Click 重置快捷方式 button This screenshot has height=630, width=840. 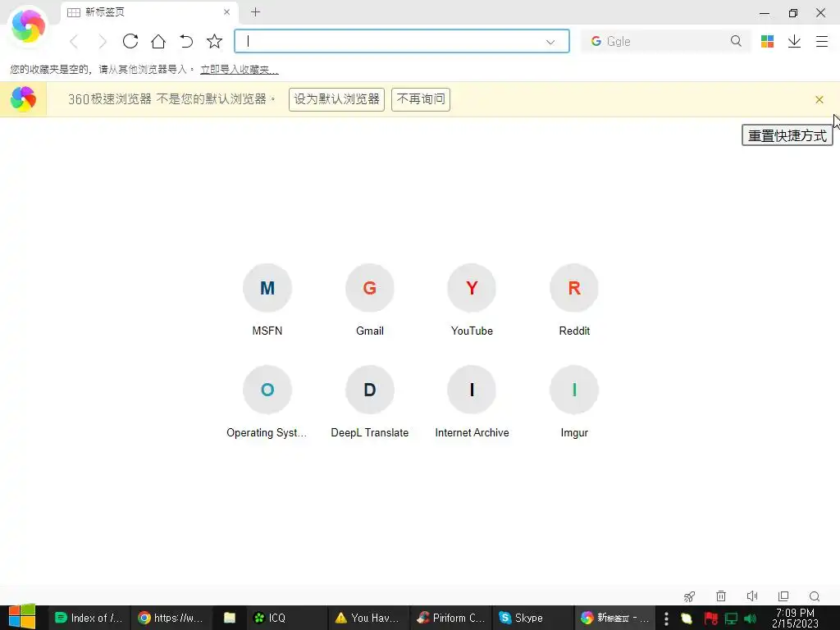pyautogui.click(x=787, y=135)
